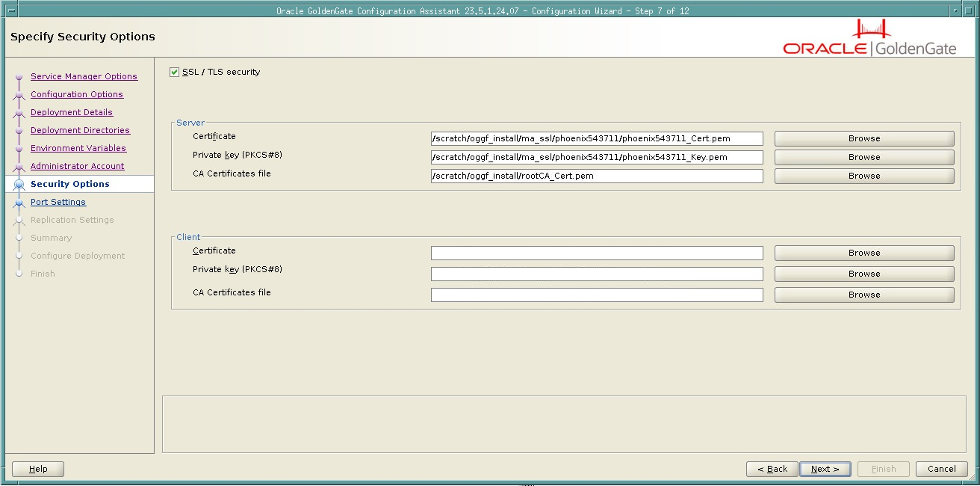Click the Configure Deployment step label
Image resolution: width=980 pixels, height=486 pixels.
tap(78, 256)
